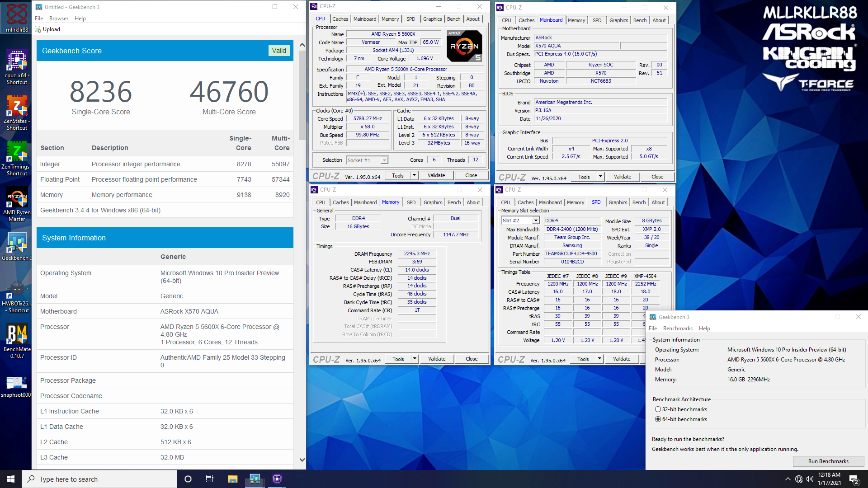868x488 pixels.
Task: Switch to Bench tab in the CPU tab window
Action: [x=453, y=19]
